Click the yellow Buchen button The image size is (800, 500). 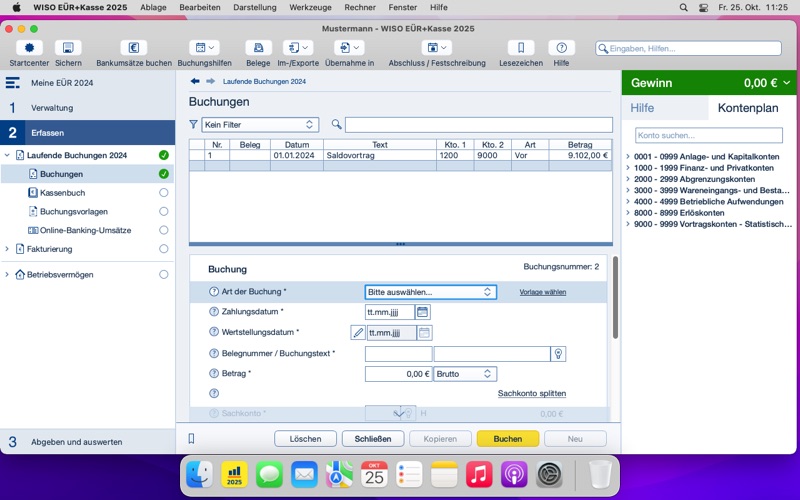pyautogui.click(x=508, y=439)
